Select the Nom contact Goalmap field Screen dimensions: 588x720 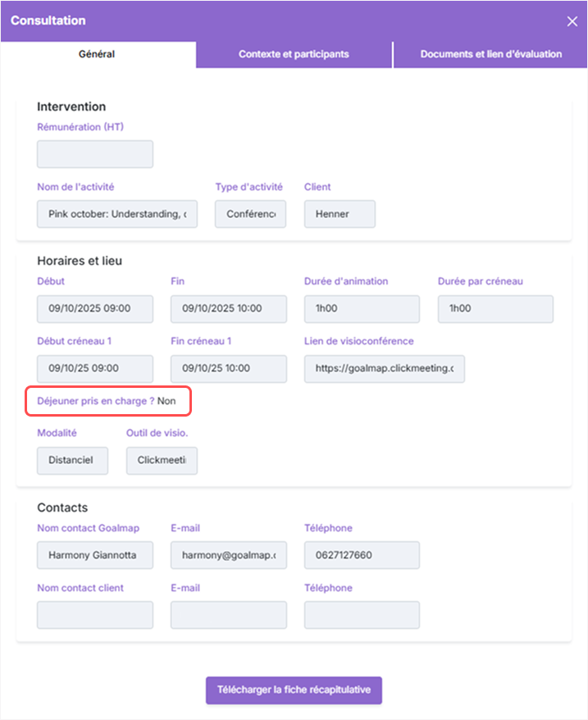[x=95, y=555]
